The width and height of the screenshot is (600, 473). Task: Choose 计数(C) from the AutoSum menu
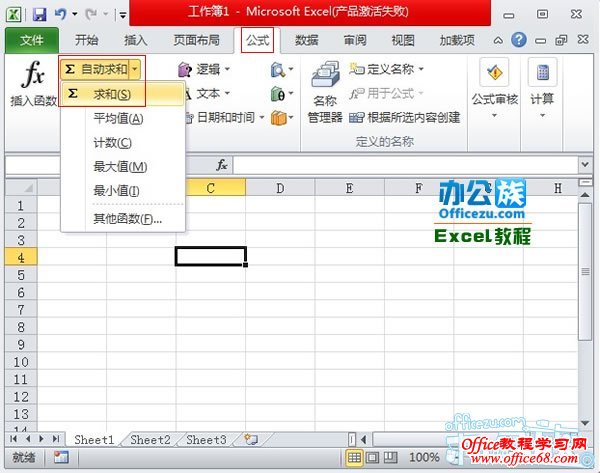point(123,143)
